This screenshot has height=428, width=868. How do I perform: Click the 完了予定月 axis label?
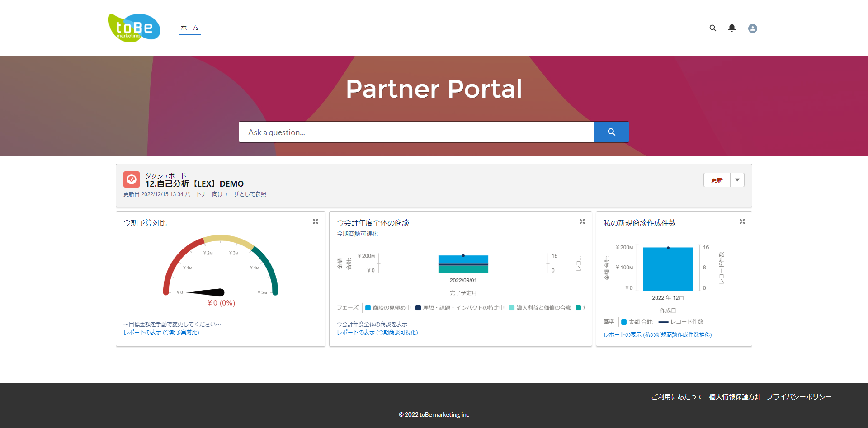click(x=463, y=293)
